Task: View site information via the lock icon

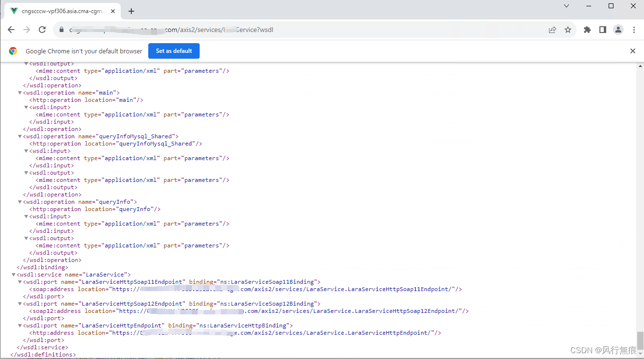Action: pos(61,30)
